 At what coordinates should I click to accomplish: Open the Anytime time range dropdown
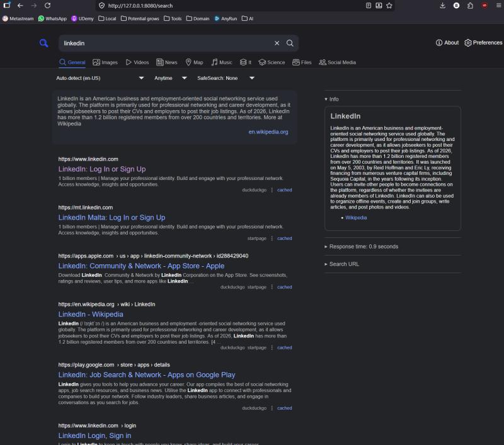[170, 78]
